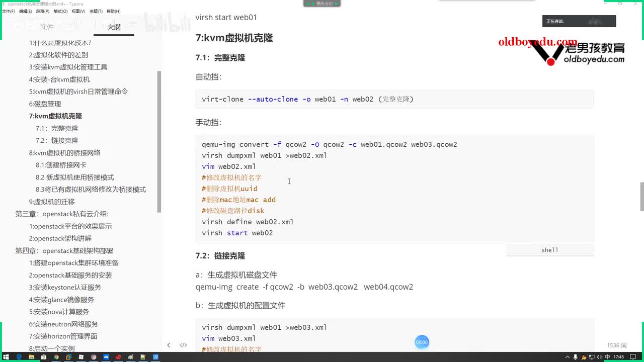
Task: Open the 格式(O) menu
Action: click(60, 11)
